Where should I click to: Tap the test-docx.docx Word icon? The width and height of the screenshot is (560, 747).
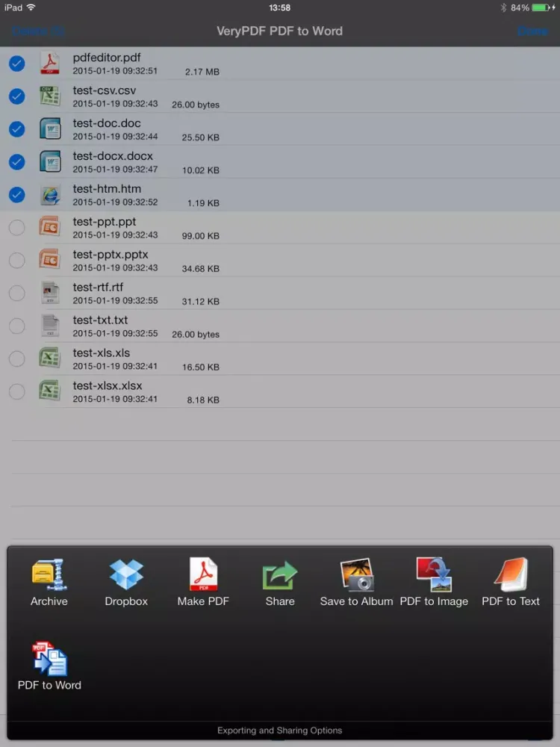coord(50,161)
